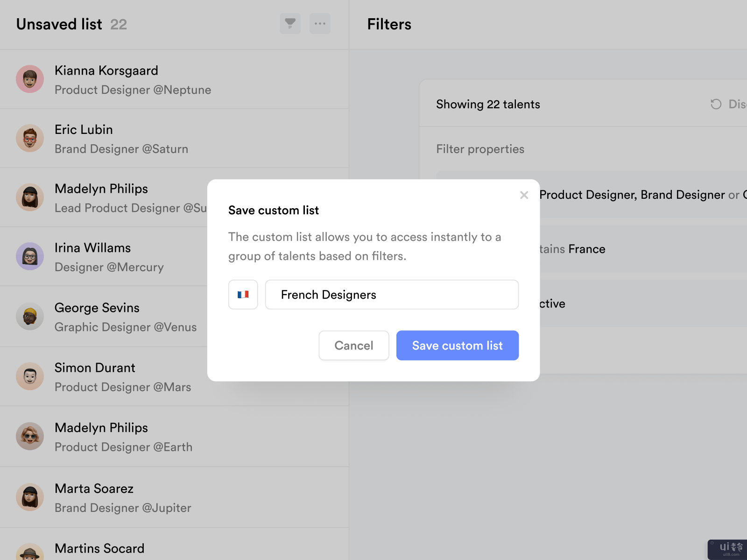Click the filter funnel icon
747x560 pixels.
pos(290,24)
